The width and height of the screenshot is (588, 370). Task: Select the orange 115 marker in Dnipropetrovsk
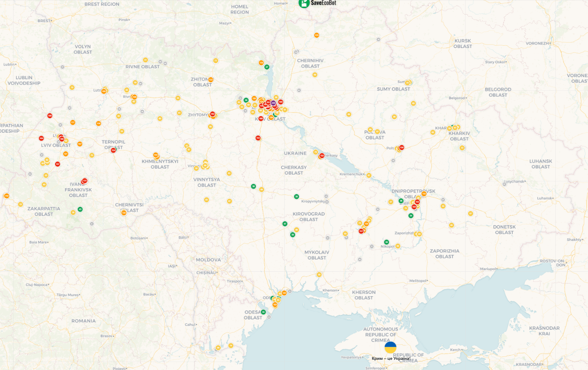click(x=424, y=194)
